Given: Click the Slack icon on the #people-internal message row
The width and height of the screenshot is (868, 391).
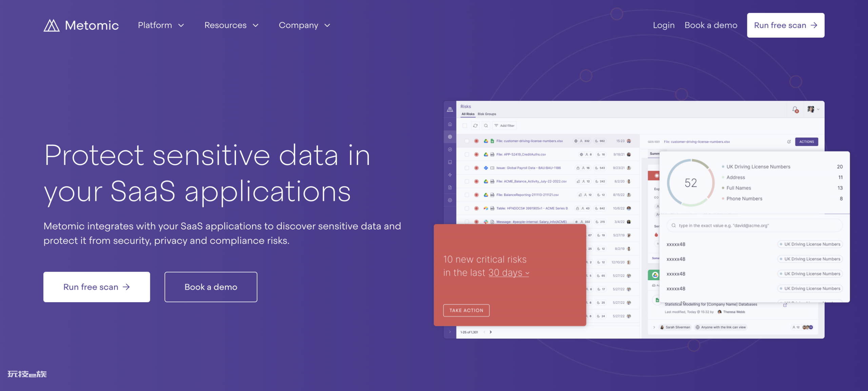Looking at the screenshot, I should [486, 222].
